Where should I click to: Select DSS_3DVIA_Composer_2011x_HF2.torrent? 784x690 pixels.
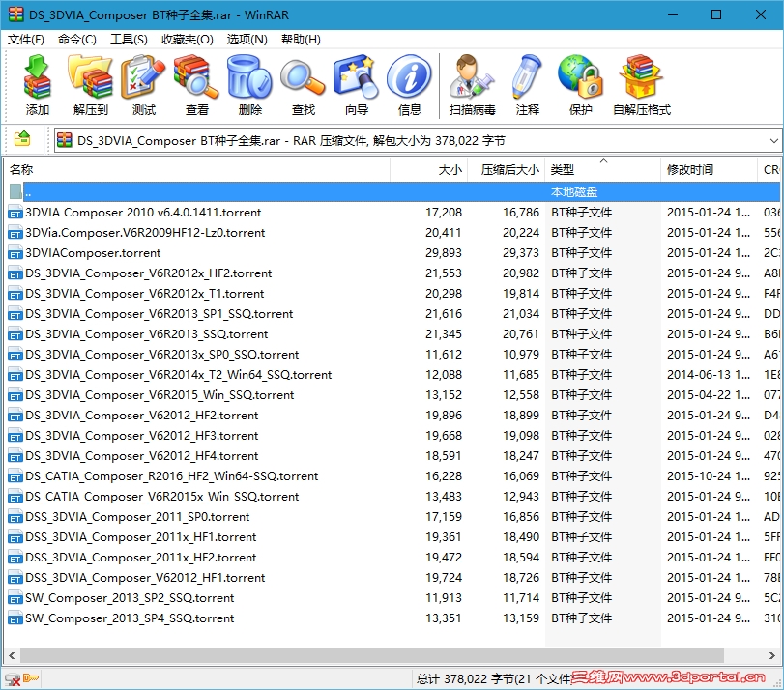tap(392, 558)
